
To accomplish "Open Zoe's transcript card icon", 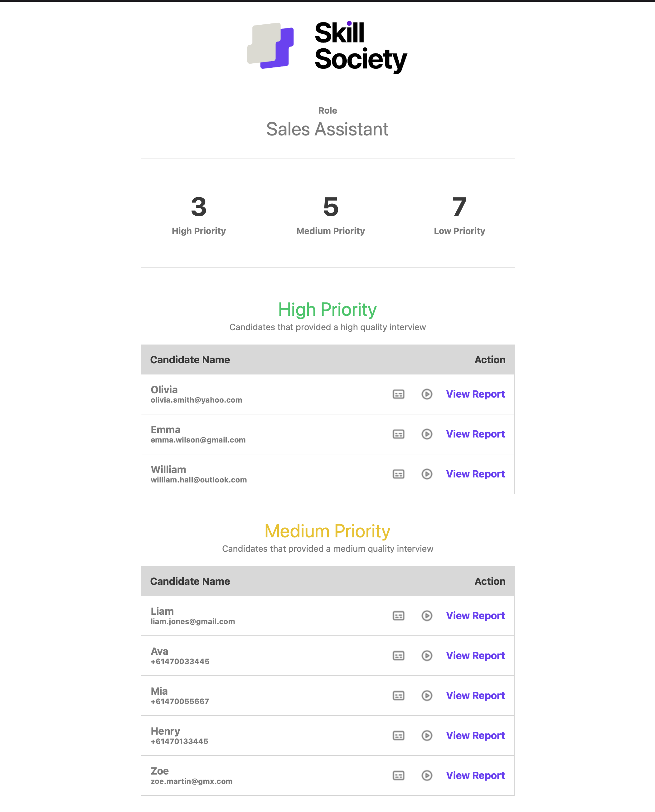I will [398, 775].
